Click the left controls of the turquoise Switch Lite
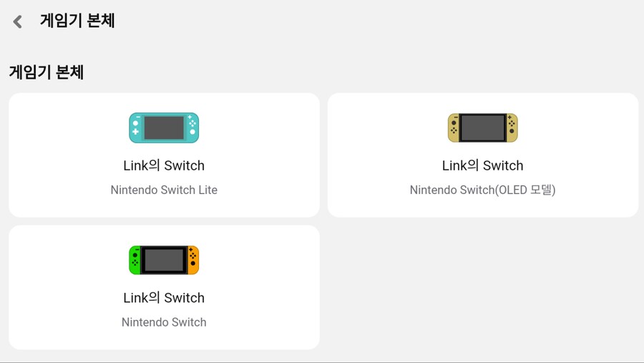This screenshot has width=644, height=363. coord(135,128)
